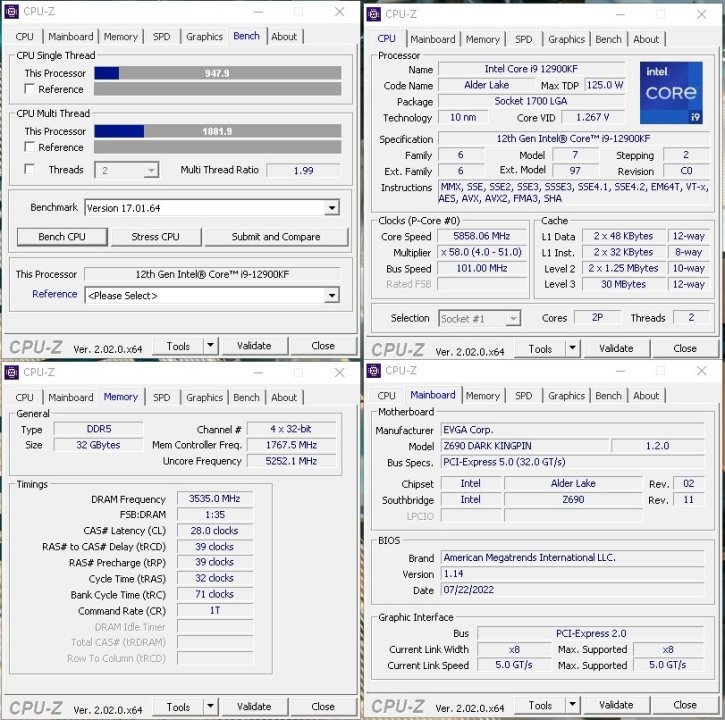Click the CPU-Z icon in the Memory window title bar

tap(12, 372)
